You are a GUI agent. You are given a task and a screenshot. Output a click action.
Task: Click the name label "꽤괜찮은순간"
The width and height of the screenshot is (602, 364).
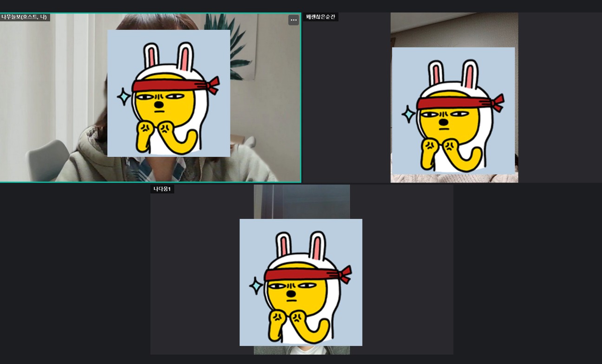321,17
